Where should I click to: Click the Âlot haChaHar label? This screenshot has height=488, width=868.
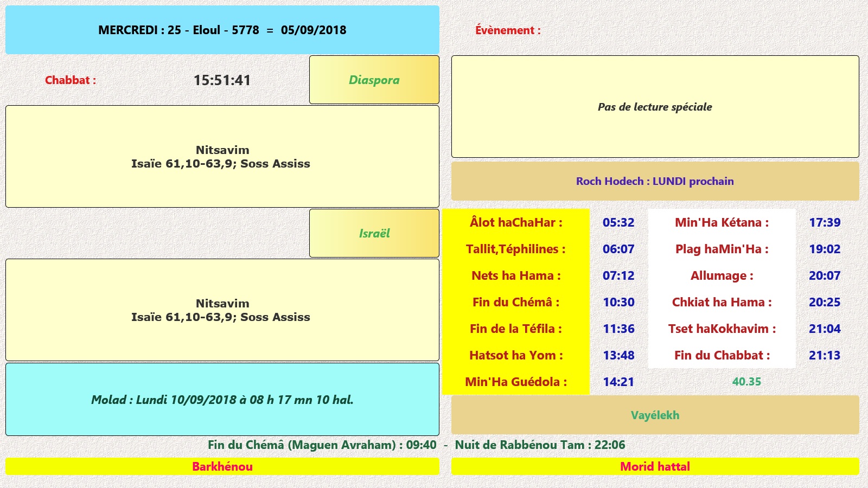516,222
